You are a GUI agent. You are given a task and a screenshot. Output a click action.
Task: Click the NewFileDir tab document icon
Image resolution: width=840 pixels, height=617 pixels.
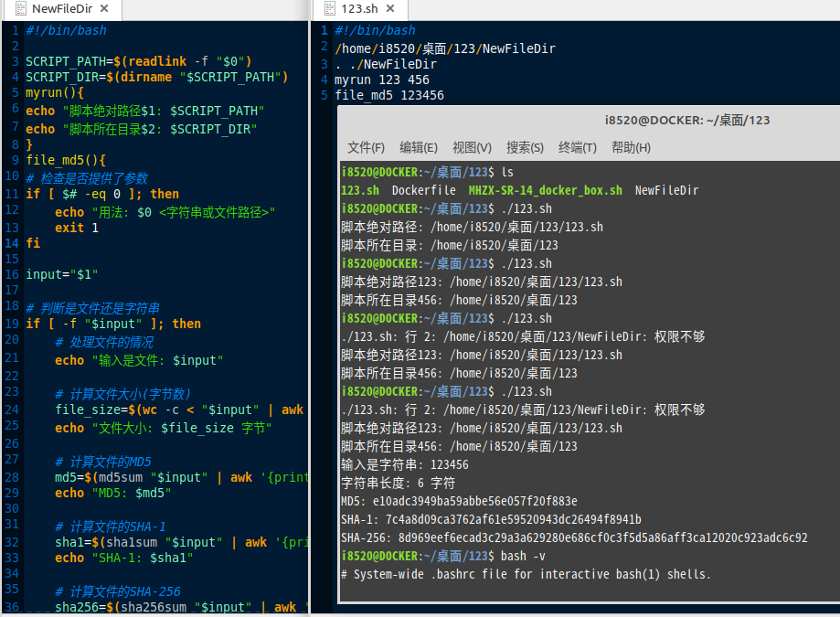pyautogui.click(x=21, y=8)
